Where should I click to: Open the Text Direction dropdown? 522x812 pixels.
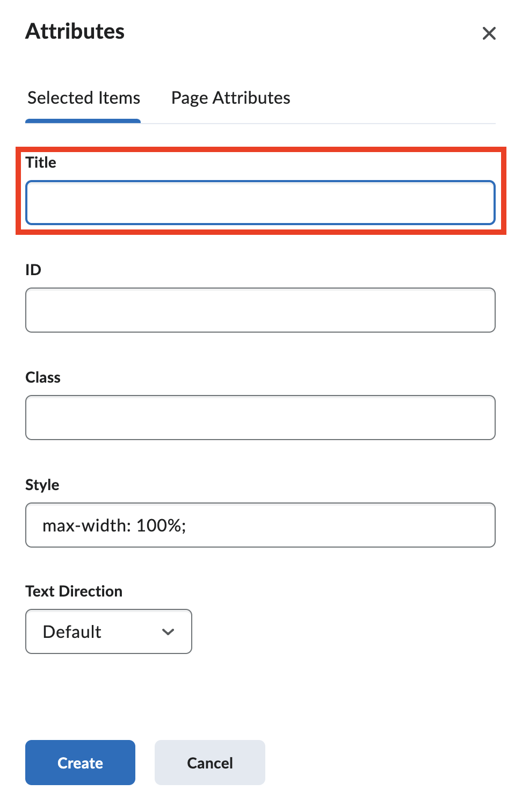pos(108,631)
